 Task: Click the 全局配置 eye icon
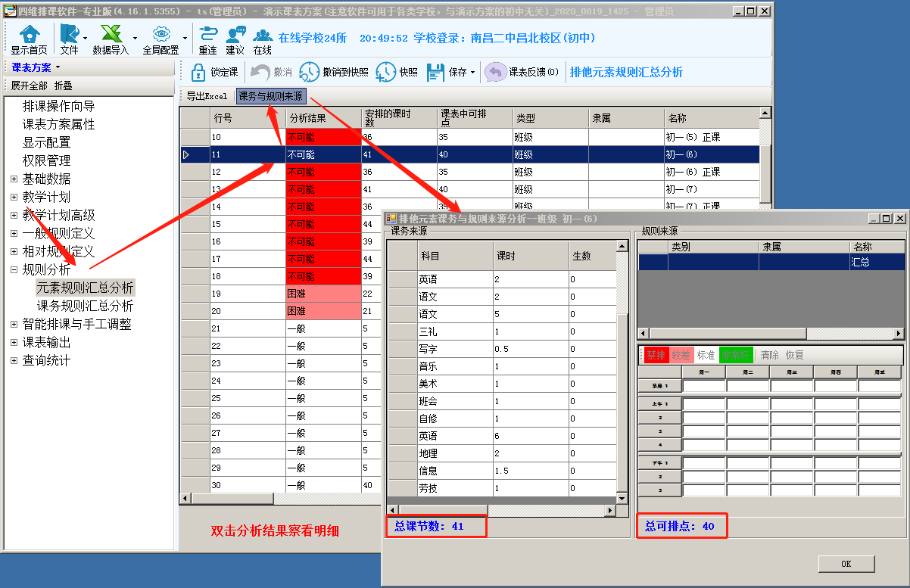pyautogui.click(x=160, y=35)
